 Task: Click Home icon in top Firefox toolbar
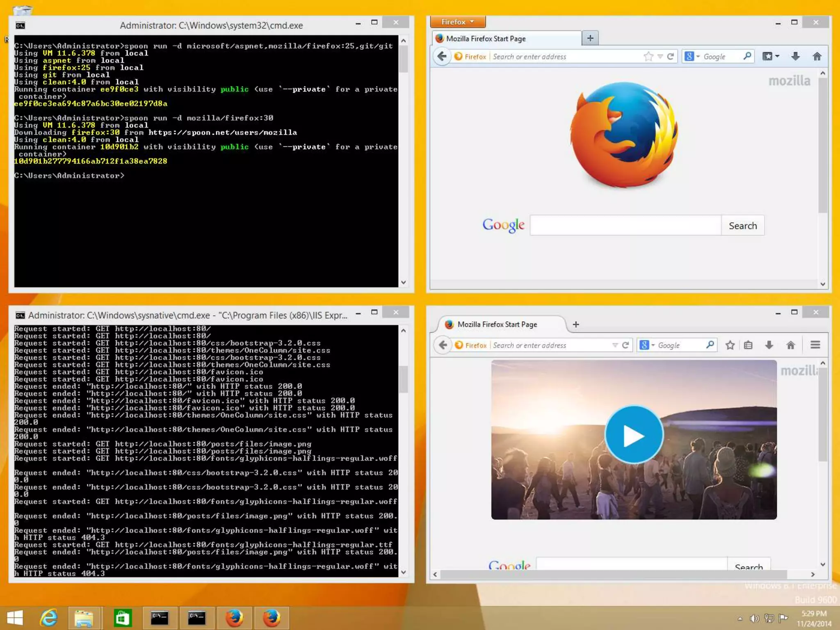pos(817,56)
